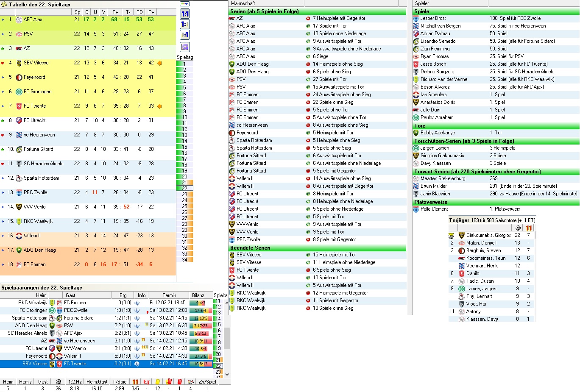The height and width of the screenshot is (392, 580).
Task: Click 'Platzverweise' section header
Action: pyautogui.click(x=496, y=202)
